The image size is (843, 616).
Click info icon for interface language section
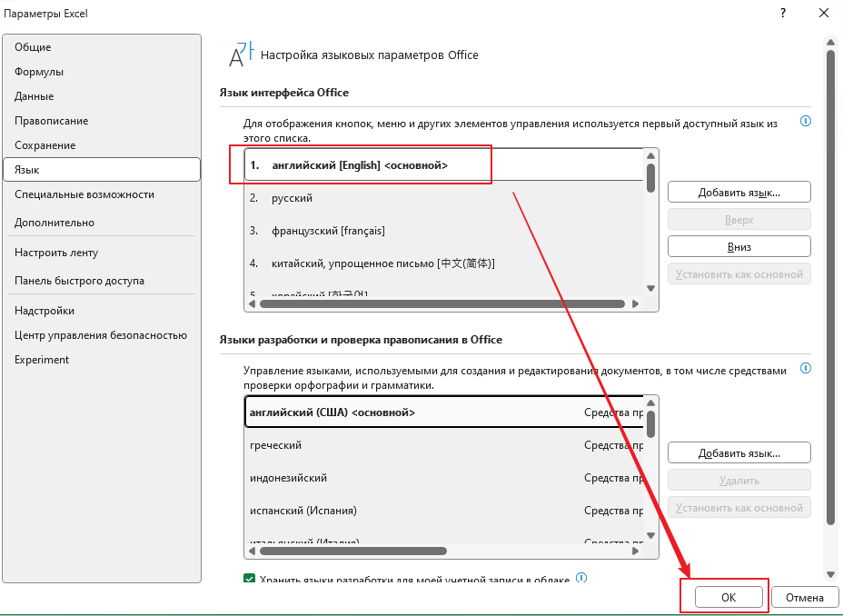806,121
